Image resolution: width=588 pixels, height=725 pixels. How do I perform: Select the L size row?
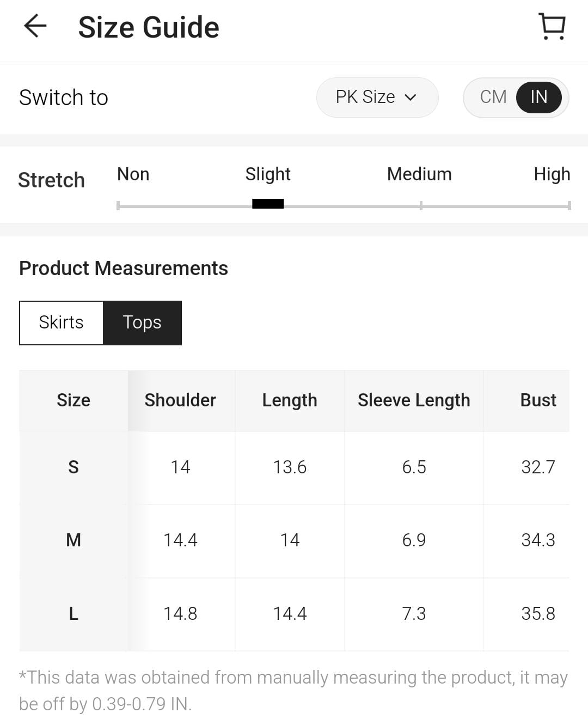point(73,614)
